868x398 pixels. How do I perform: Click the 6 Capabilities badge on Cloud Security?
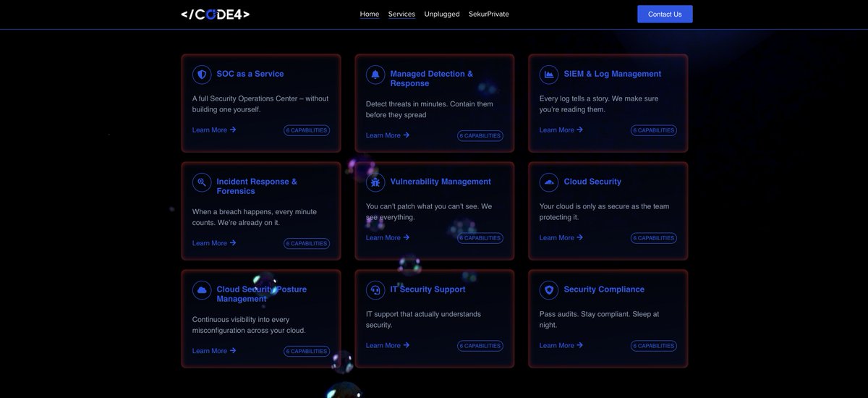654,238
